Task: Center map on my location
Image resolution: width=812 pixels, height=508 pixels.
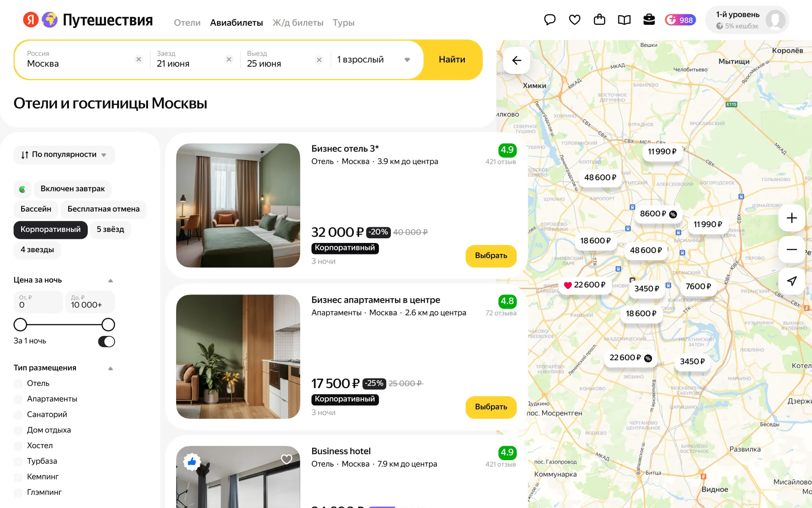Action: 791,281
